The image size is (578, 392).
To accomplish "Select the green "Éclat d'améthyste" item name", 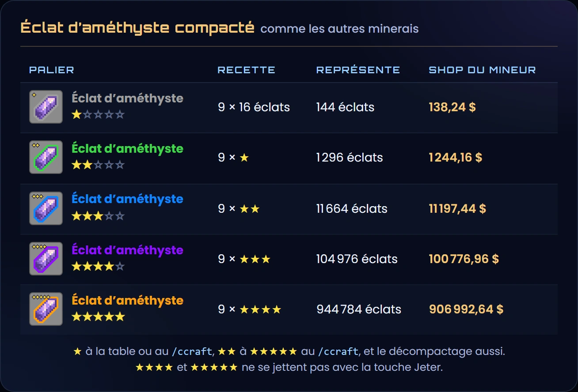I will click(x=127, y=149).
